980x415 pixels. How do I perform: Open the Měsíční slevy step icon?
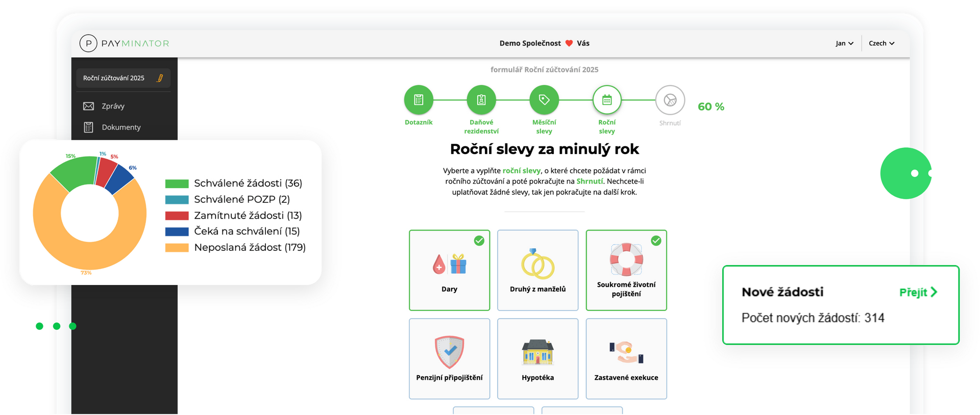544,100
